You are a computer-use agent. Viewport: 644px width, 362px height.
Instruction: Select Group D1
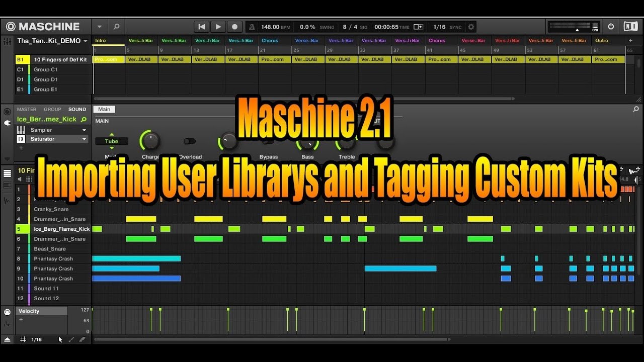[x=53, y=79]
